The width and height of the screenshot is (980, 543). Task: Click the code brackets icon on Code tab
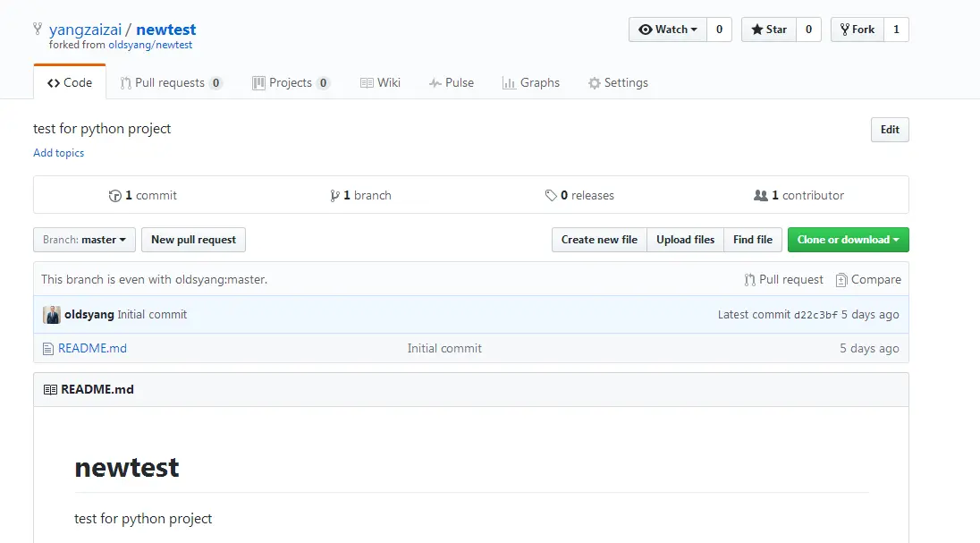54,82
